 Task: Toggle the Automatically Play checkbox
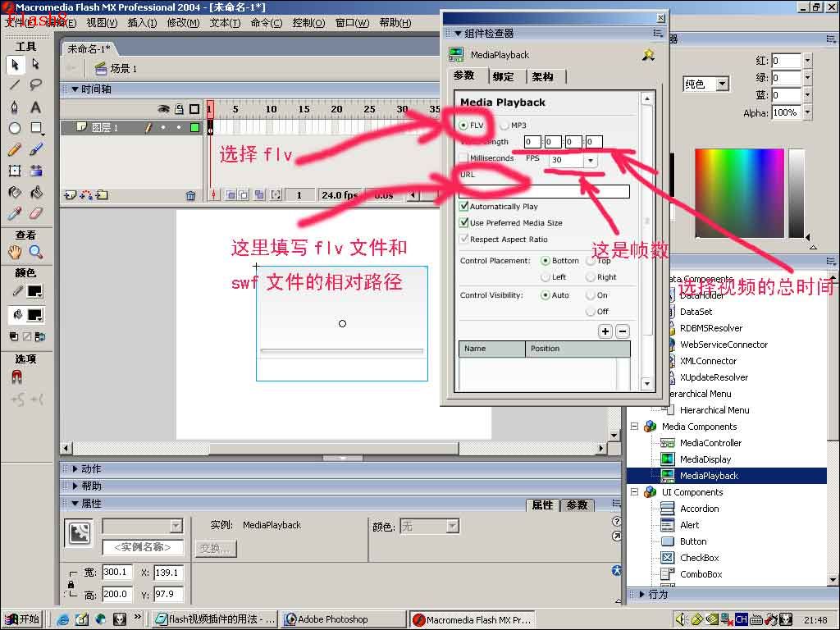pos(464,206)
